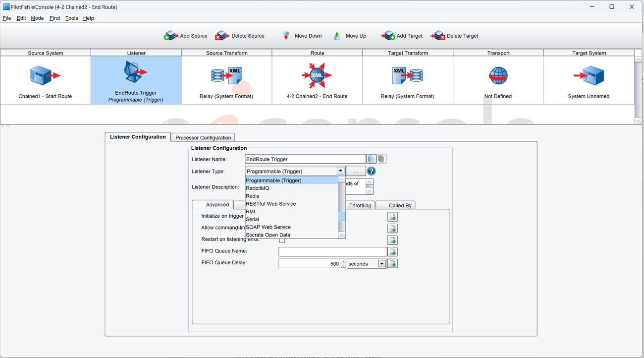Collapse the Listener Type dropdown arrow
644x358 pixels.
pos(340,171)
